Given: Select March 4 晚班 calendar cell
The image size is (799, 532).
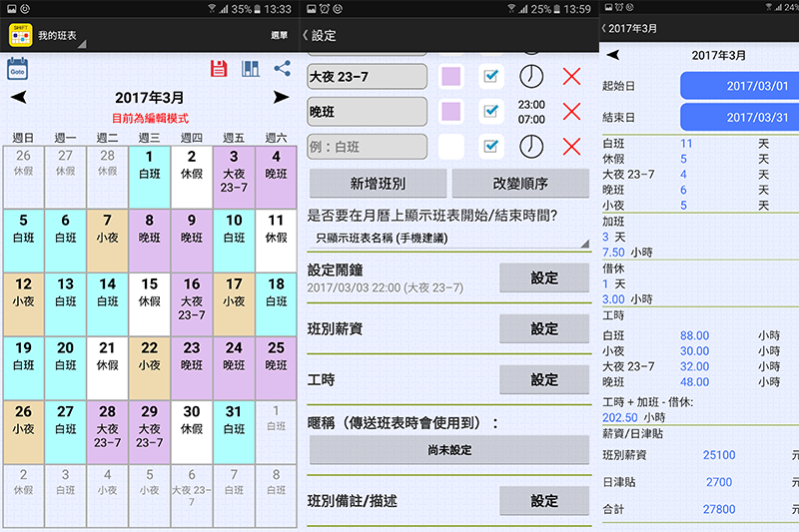Looking at the screenshot, I should pyautogui.click(x=276, y=177).
